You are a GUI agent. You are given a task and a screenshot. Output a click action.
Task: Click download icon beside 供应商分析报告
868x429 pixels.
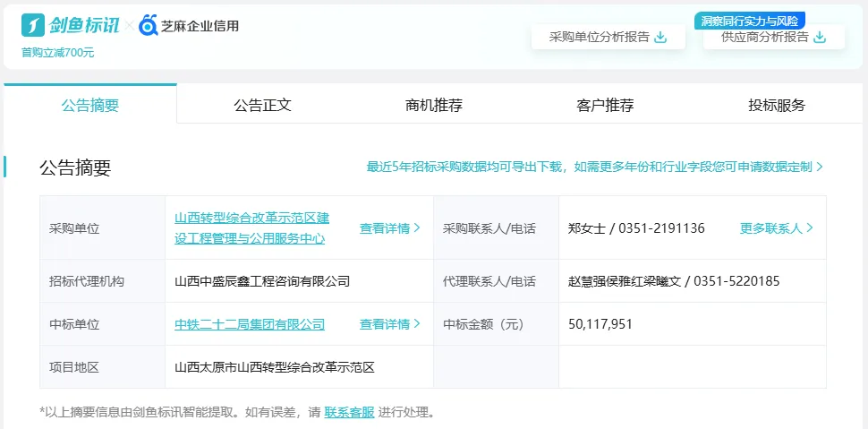(819, 38)
